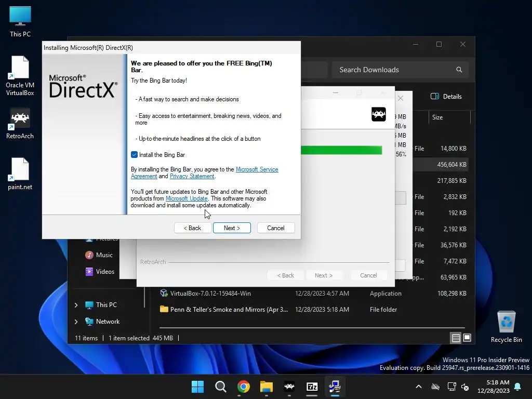Switch to large thumbnails view layout

[467, 338]
